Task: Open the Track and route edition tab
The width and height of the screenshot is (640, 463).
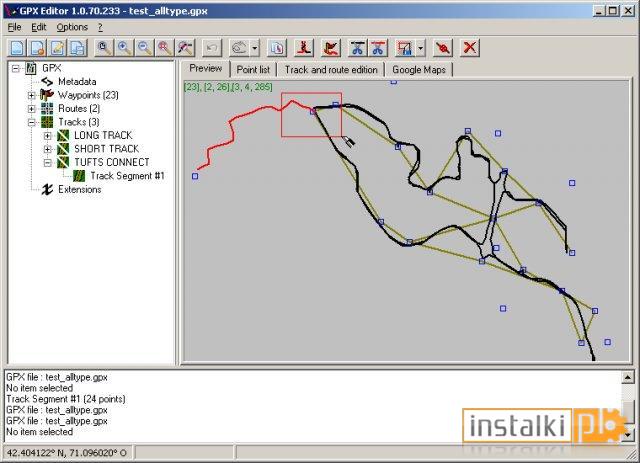Action: pyautogui.click(x=331, y=70)
